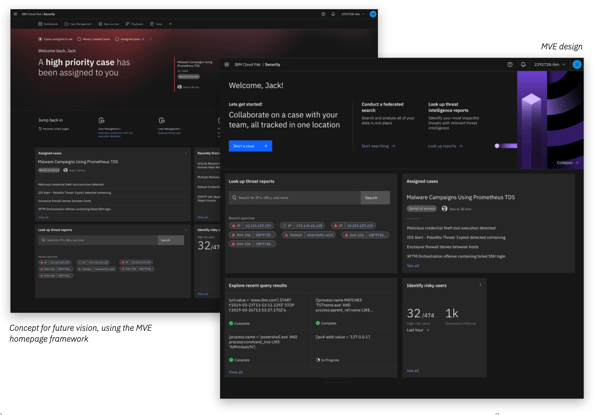Open Malware Campaigns Using Prometheus TDS in the MVE Assigned cases

pos(461,197)
